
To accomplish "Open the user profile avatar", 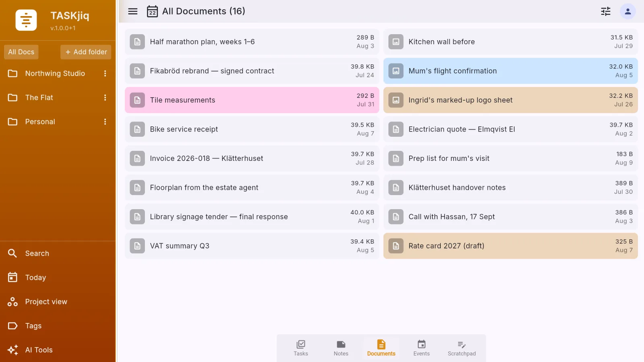I will pyautogui.click(x=628, y=11).
